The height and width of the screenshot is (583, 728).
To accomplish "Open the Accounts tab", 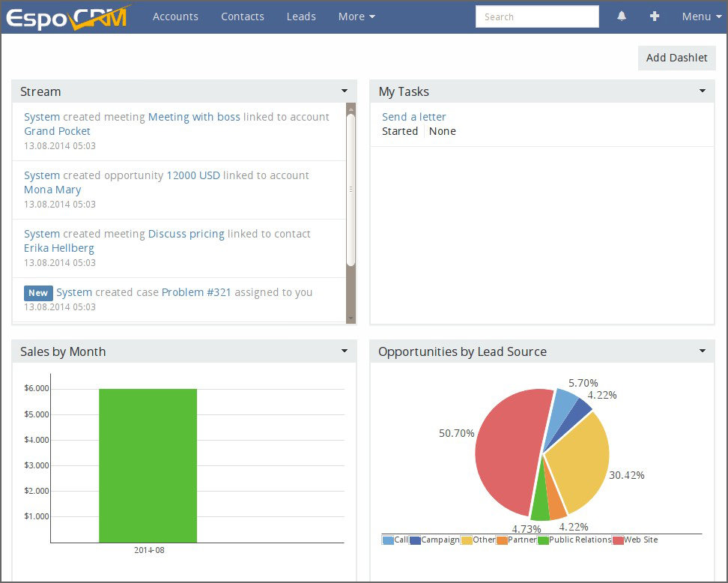I will pos(175,16).
